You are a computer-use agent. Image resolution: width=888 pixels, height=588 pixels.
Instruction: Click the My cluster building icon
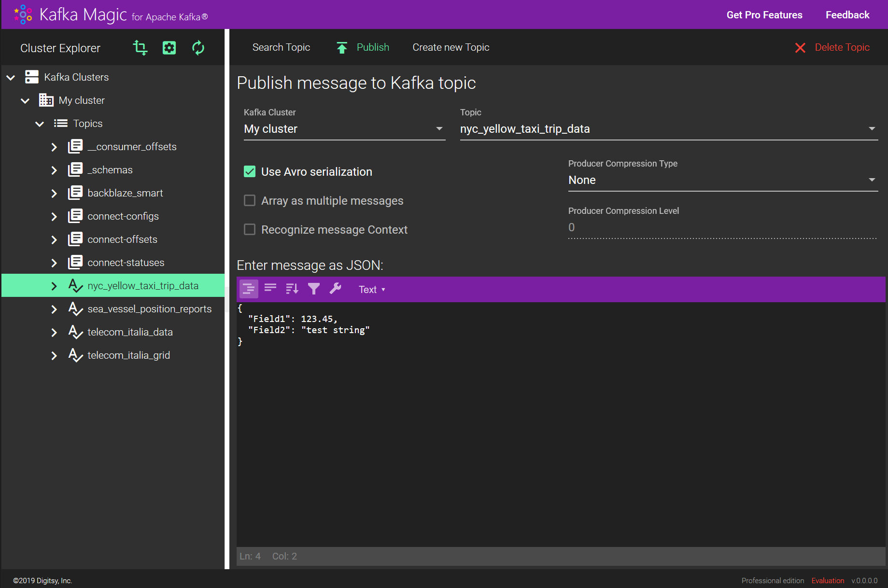[x=46, y=100]
